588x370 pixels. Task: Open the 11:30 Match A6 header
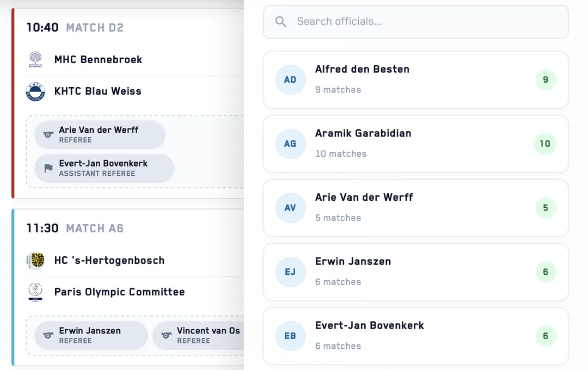coord(75,229)
